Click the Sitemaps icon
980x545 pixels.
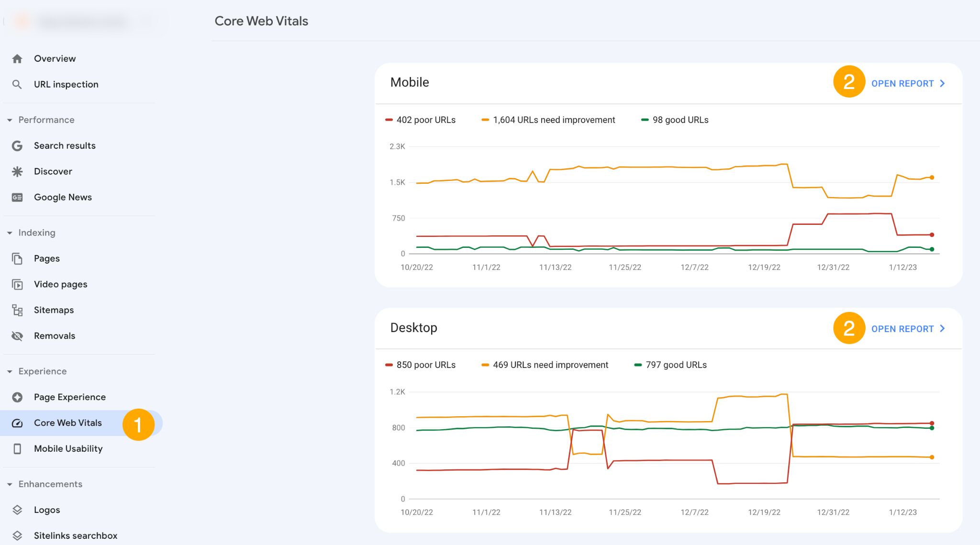pyautogui.click(x=18, y=310)
